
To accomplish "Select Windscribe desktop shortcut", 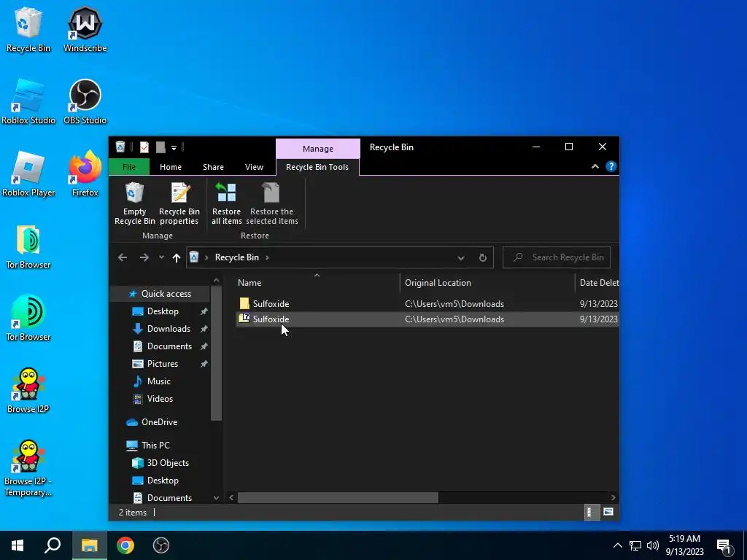I will click(x=85, y=29).
